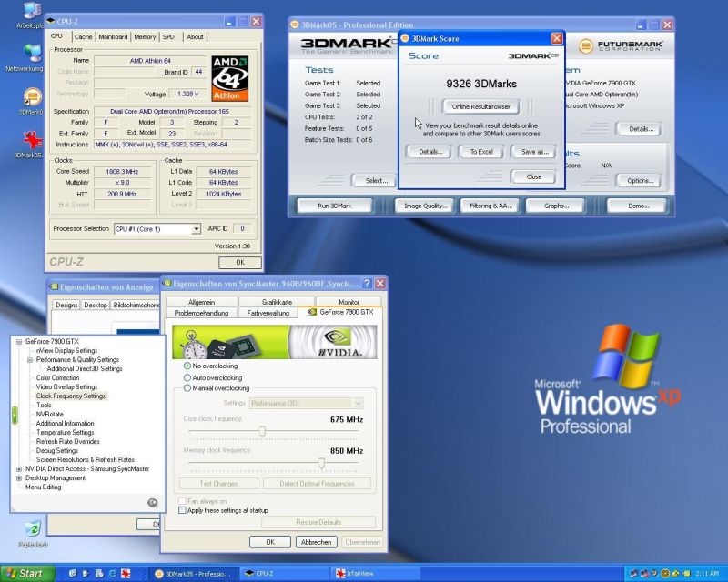728x582 pixels.
Task: Select the orange 3DMark05 desktop shortcut
Action: pos(33,97)
